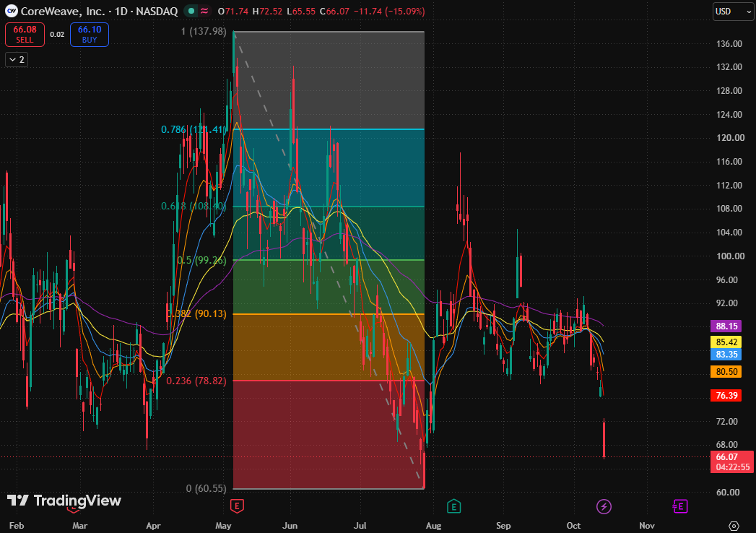Click the 66.08 SELL button
This screenshot has height=533, width=756.
tap(25, 35)
